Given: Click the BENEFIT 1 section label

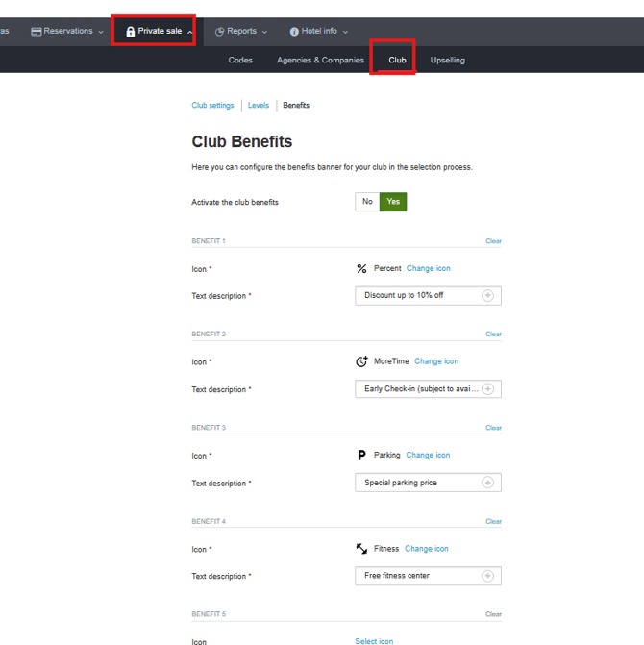Looking at the screenshot, I should [x=209, y=241].
